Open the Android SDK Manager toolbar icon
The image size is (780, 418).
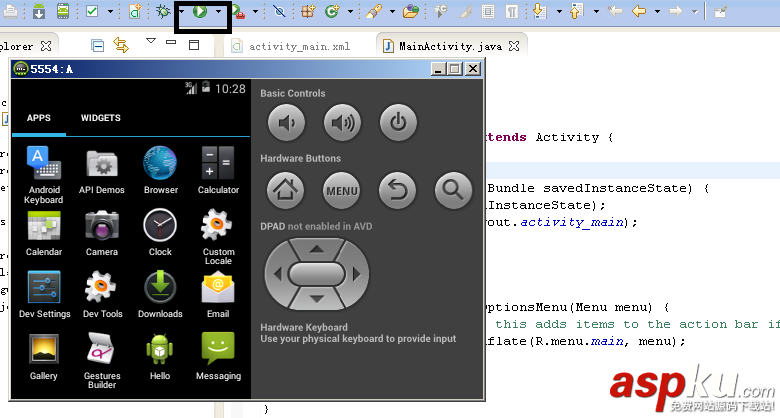[39, 11]
